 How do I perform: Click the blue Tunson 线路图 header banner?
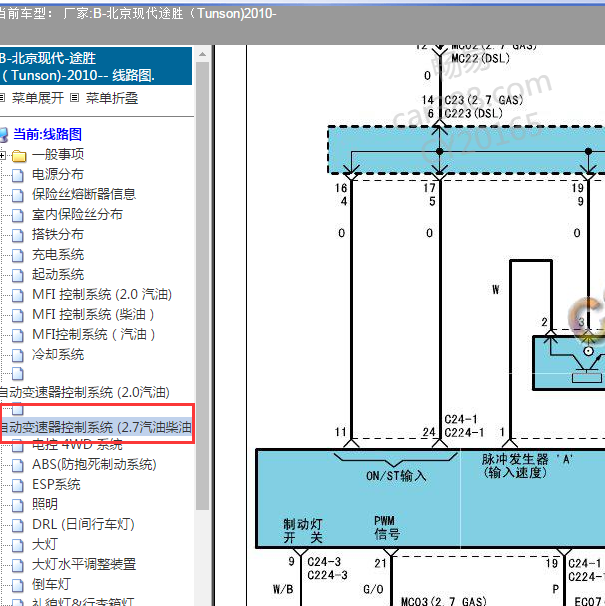point(95,66)
